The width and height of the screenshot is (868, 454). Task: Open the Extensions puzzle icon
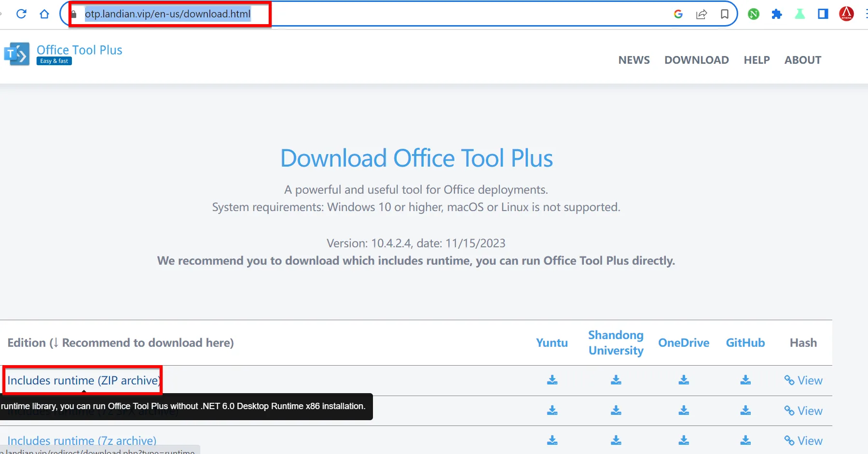(x=777, y=14)
